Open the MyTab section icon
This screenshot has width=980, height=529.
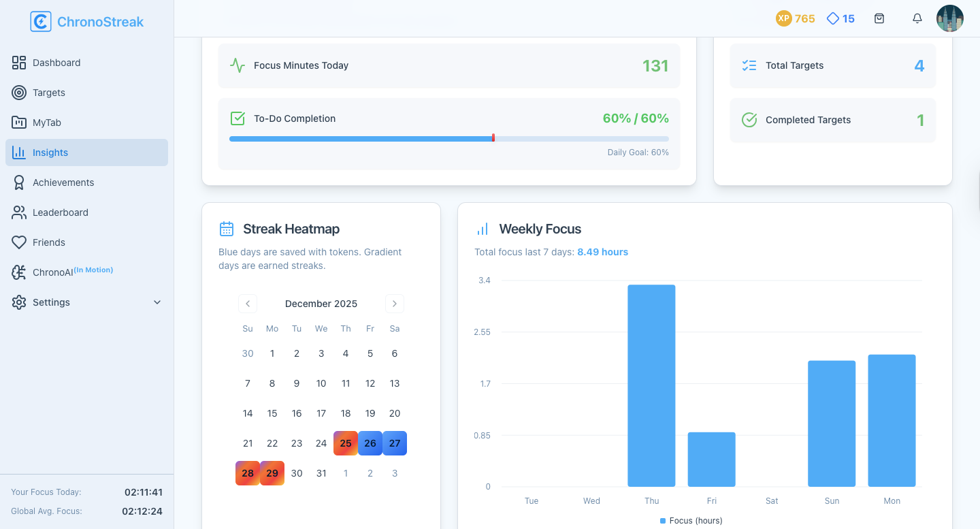point(18,122)
